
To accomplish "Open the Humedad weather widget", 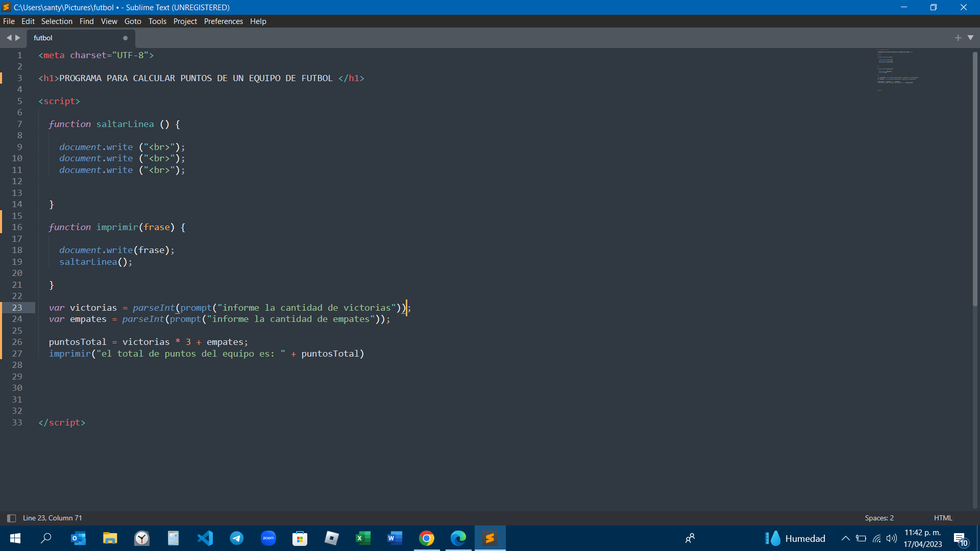I will 795,538.
